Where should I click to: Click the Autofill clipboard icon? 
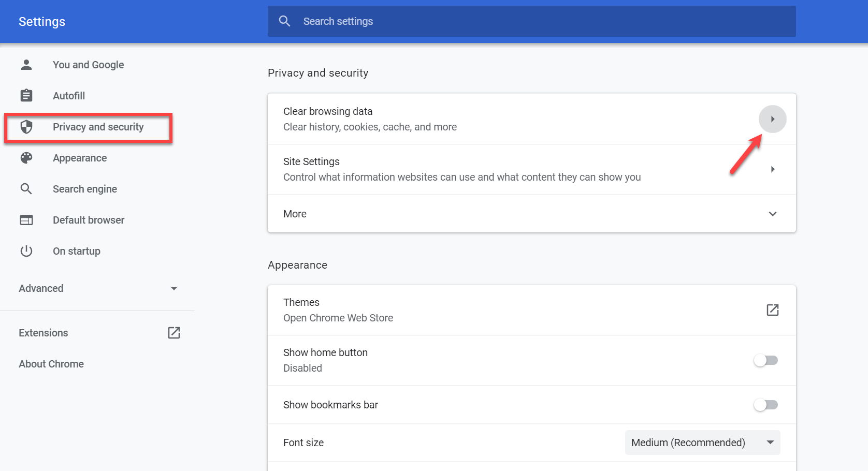pos(26,96)
